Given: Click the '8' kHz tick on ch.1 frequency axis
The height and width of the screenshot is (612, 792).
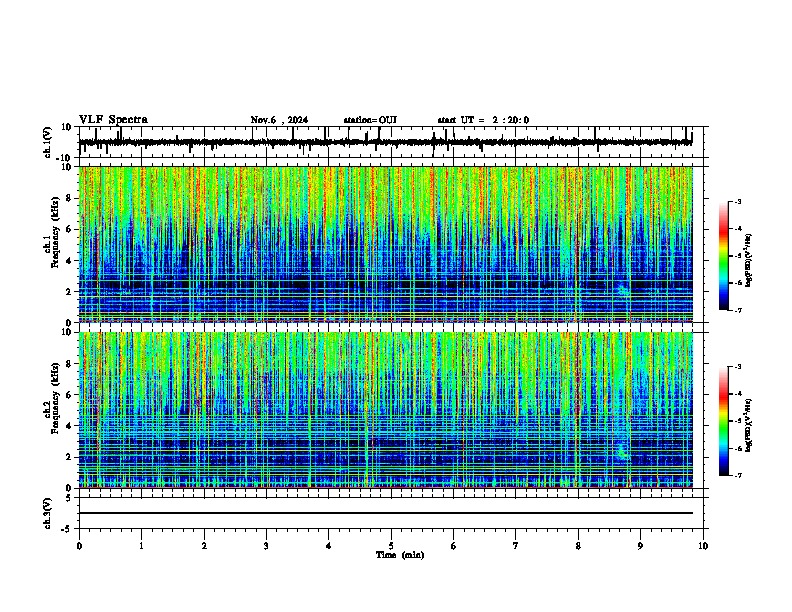Looking at the screenshot, I should (69, 198).
